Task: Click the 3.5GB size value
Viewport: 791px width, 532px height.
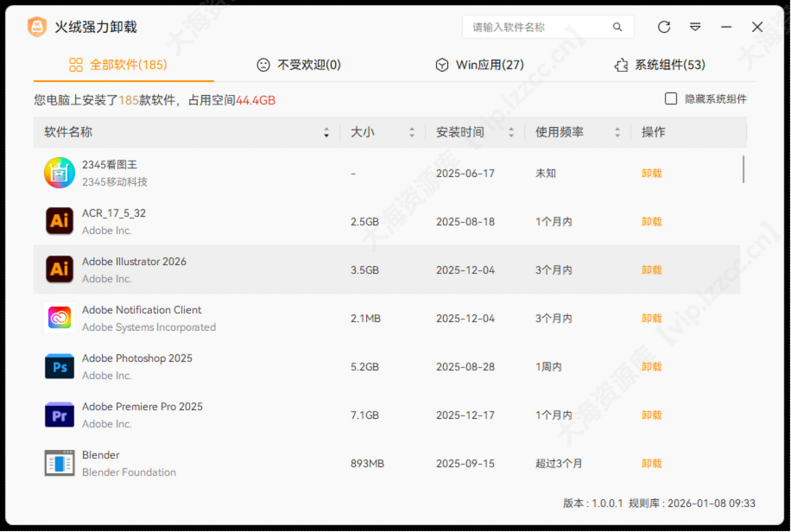Action: click(x=364, y=270)
